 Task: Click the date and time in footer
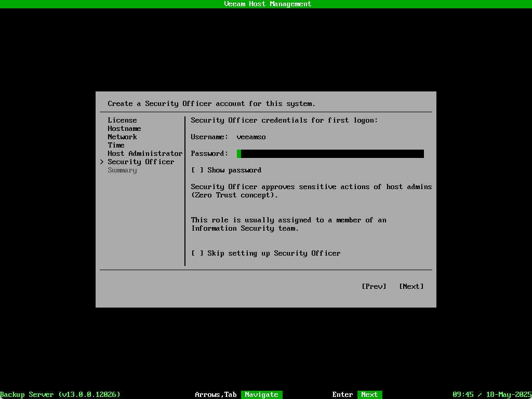pyautogui.click(x=491, y=395)
